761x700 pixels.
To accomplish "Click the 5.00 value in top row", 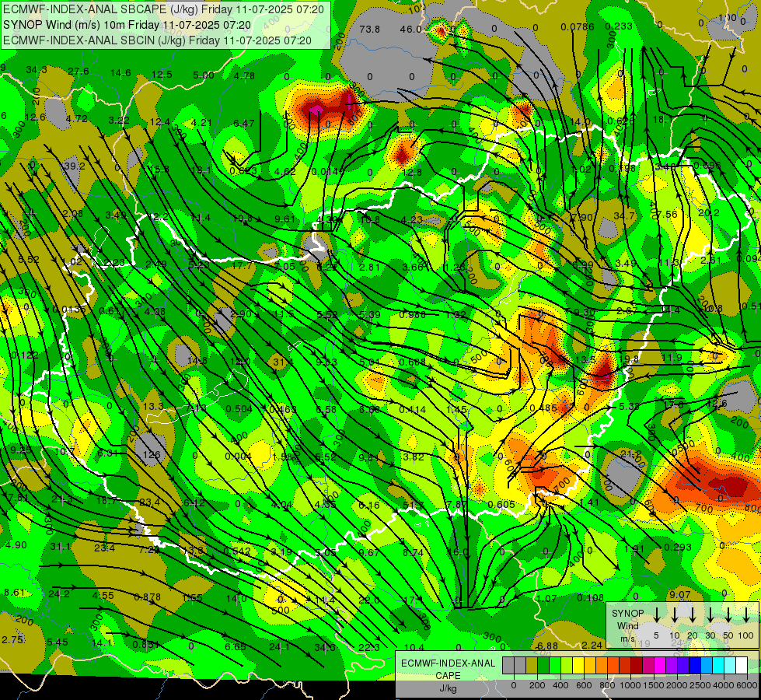I will tap(204, 75).
